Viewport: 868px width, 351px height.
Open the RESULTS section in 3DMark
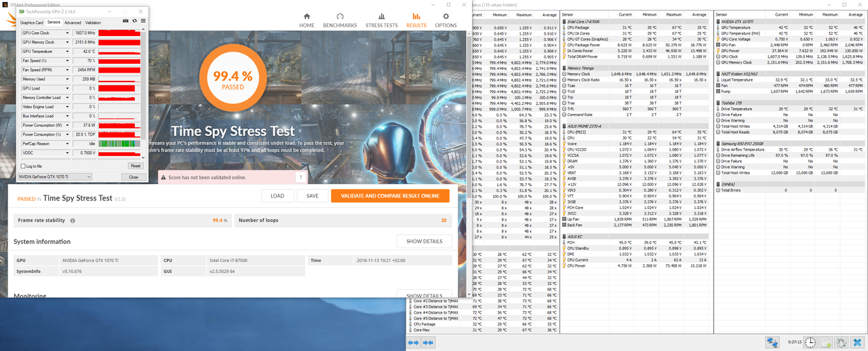click(416, 20)
